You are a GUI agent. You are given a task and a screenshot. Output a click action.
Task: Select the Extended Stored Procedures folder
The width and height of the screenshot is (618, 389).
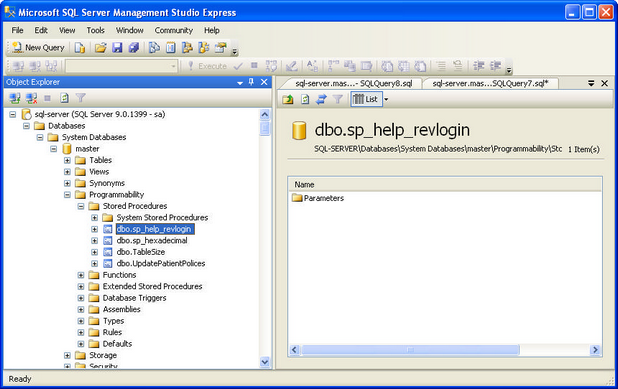coord(153,286)
